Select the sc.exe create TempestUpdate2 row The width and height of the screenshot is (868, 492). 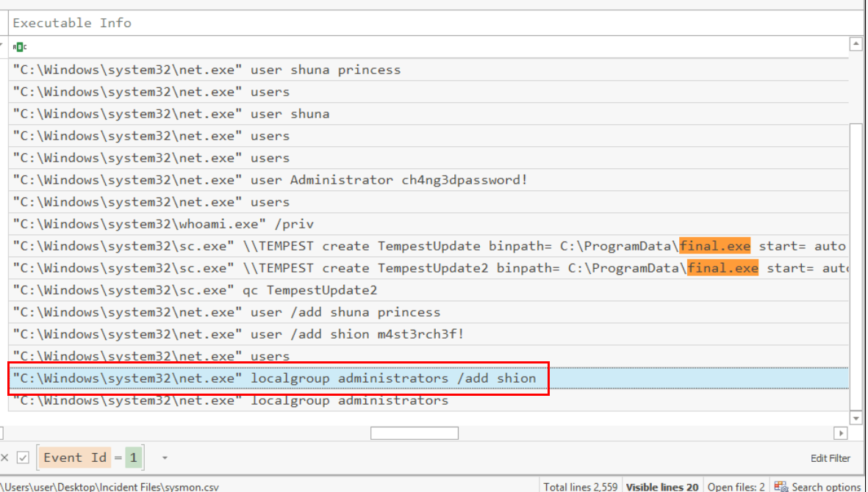(x=428, y=268)
